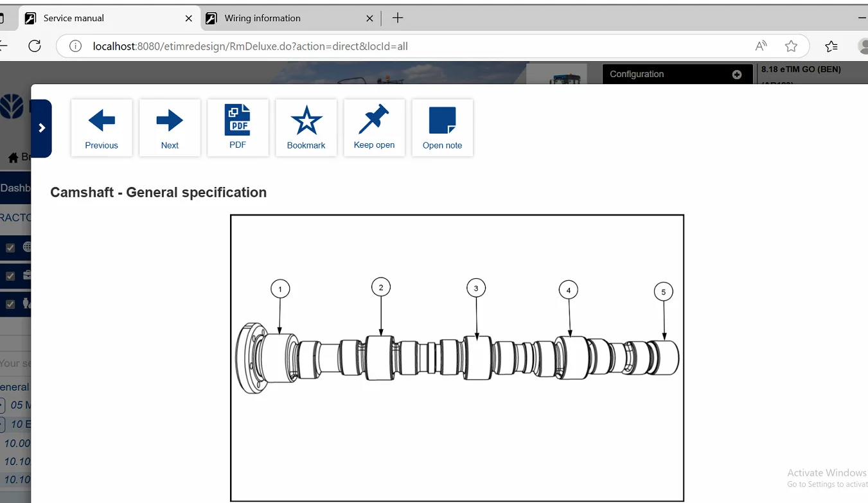Image resolution: width=868 pixels, height=503 pixels.
Task: Toggle the checkbox beside the briefcase icon
Action: coord(10,276)
